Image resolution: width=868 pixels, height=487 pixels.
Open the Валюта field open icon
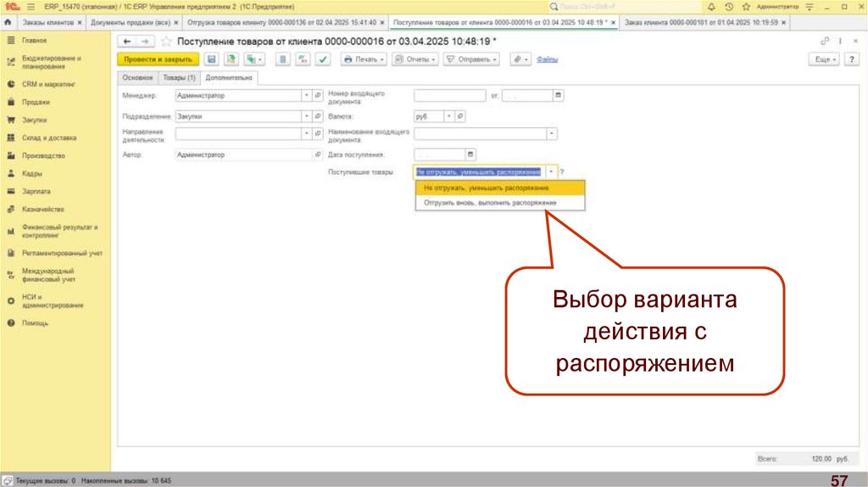[x=460, y=116]
